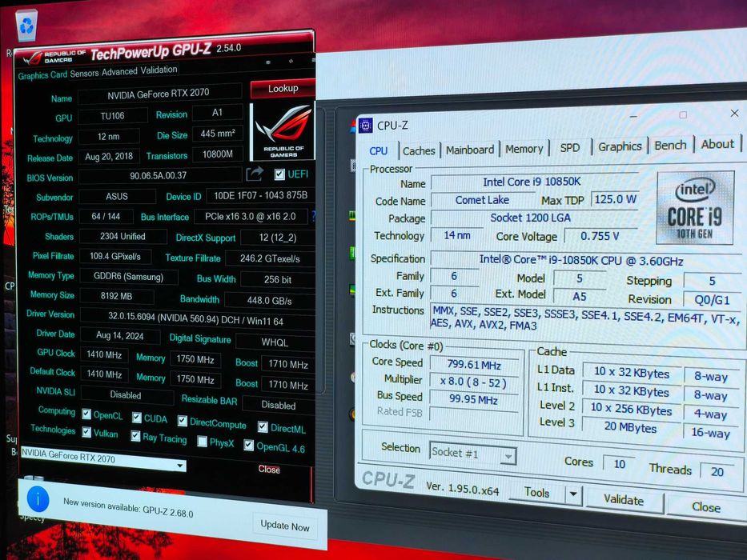
Task: Click the Lookup button in GPU-Z
Action: pyautogui.click(x=283, y=89)
